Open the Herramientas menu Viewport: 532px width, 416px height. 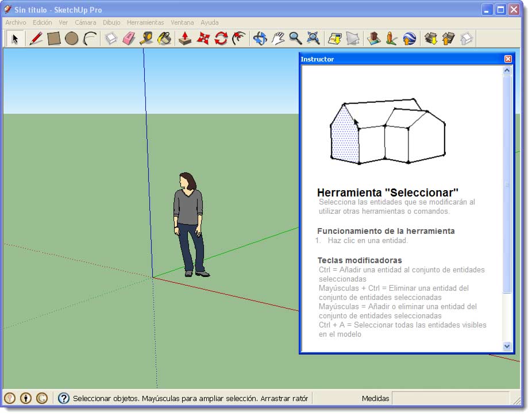pyautogui.click(x=145, y=22)
